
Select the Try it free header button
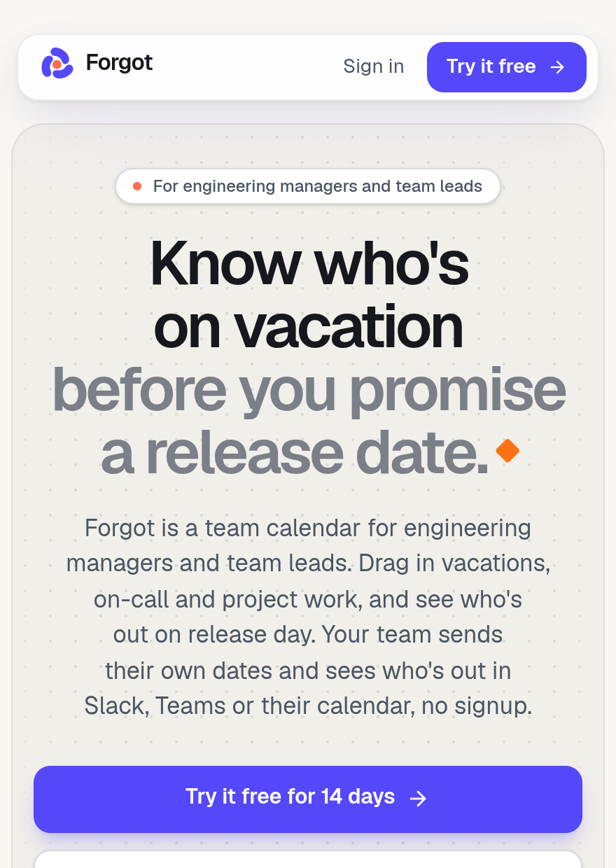click(507, 67)
